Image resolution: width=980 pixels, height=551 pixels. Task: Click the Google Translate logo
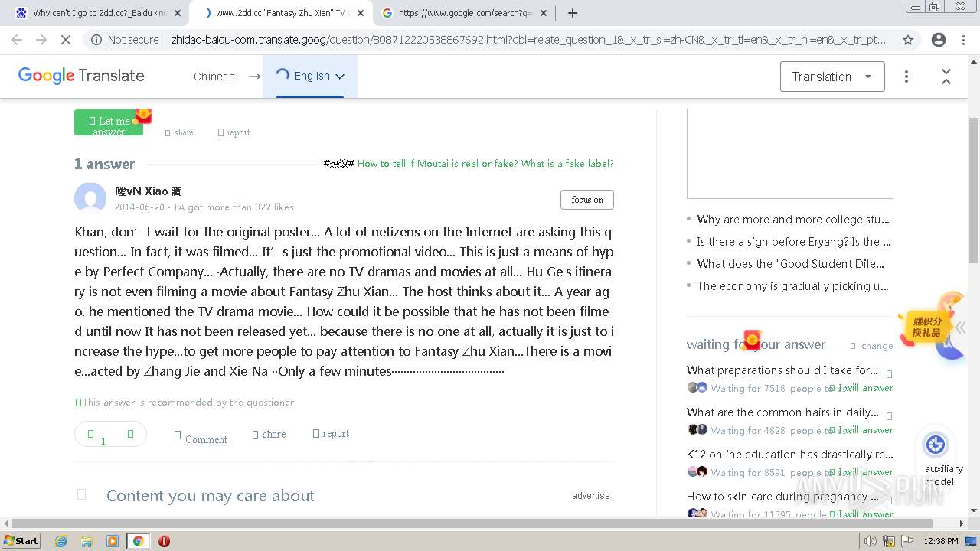81,76
